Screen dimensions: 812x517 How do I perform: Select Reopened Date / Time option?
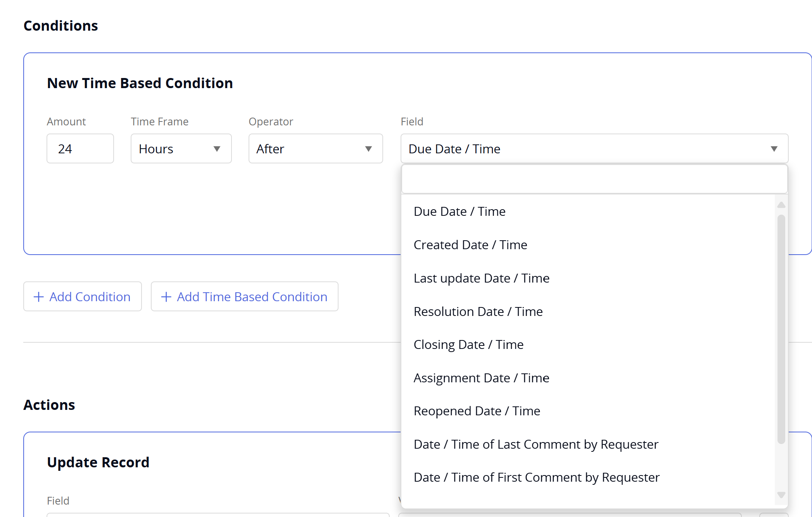477,411
